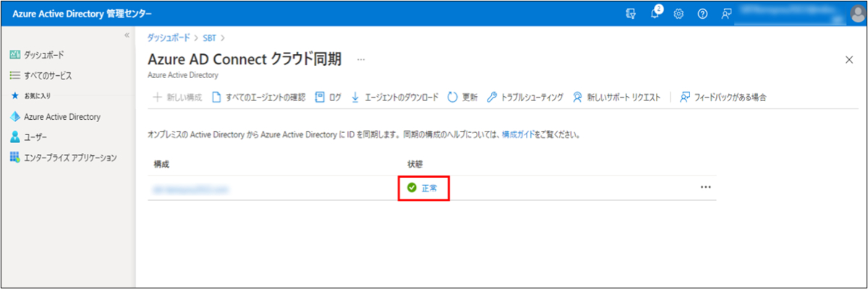Open the 構成ガイド link
This screenshot has width=868, height=289.
point(518,135)
